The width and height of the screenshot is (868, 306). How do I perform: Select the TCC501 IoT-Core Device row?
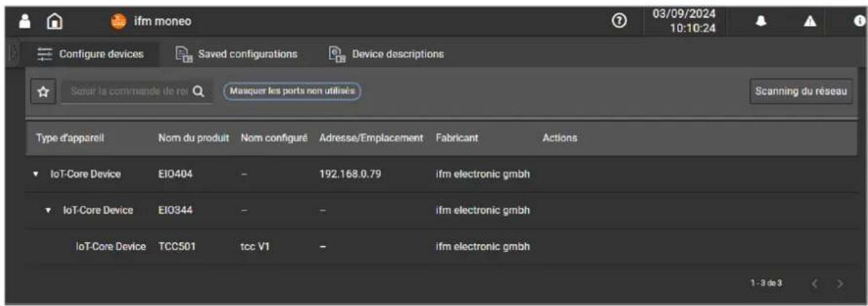tap(441, 247)
